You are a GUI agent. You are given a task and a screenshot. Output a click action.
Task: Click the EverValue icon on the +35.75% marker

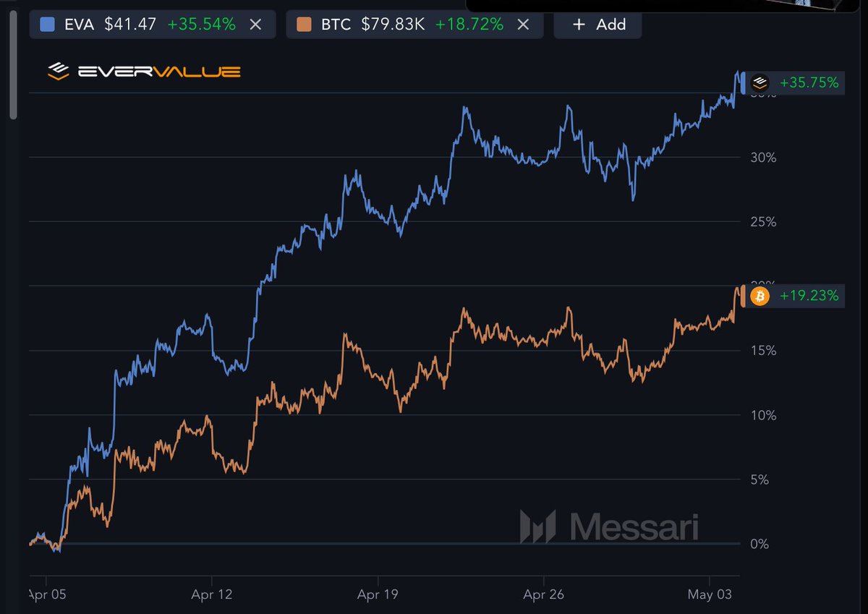[759, 82]
